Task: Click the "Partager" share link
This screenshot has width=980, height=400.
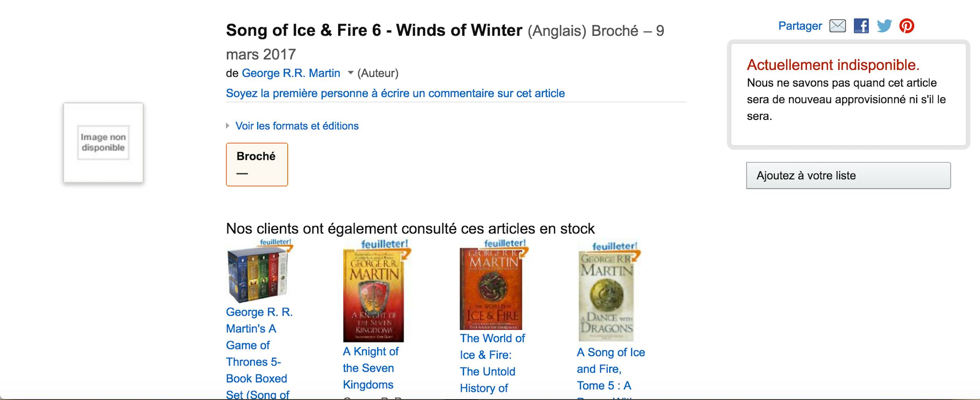Action: click(x=800, y=26)
